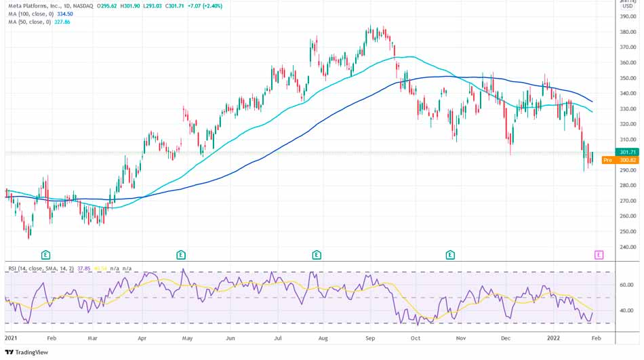Click the earnings marker near late October
644x360 pixels.
coord(450,255)
